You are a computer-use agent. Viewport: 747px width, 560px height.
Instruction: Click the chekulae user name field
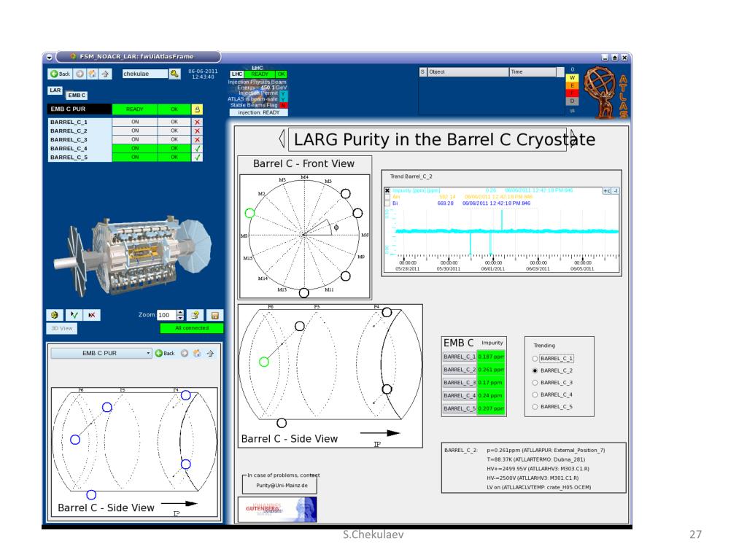point(145,74)
